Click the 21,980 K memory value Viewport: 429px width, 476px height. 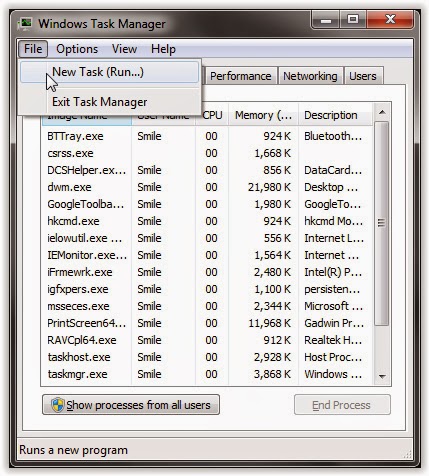tap(269, 187)
